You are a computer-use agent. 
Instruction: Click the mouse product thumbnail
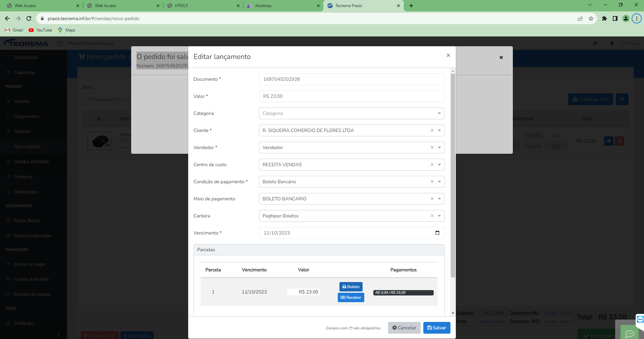coord(100,141)
